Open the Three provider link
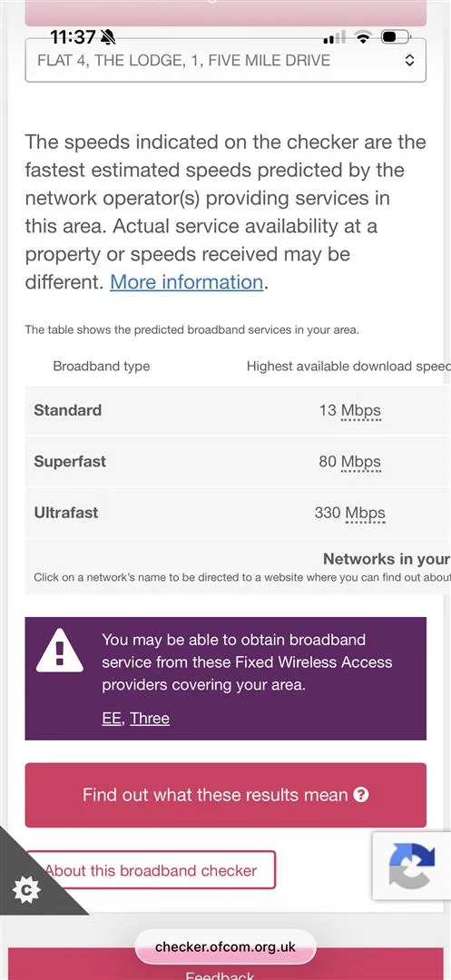Image resolution: width=451 pixels, height=980 pixels. (150, 718)
